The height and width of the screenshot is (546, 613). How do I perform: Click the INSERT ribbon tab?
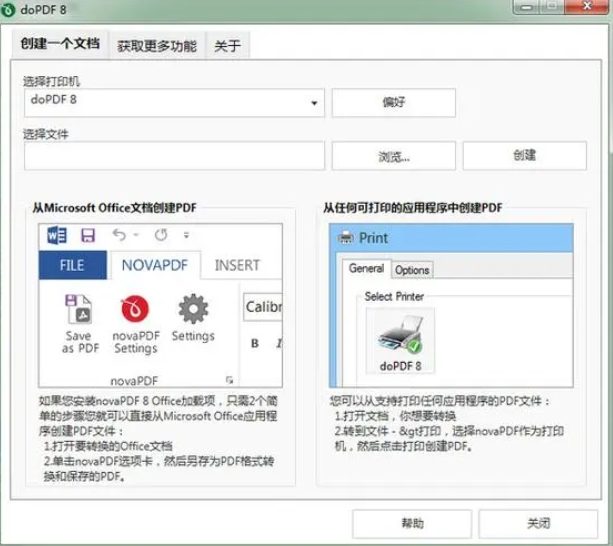pos(237,265)
